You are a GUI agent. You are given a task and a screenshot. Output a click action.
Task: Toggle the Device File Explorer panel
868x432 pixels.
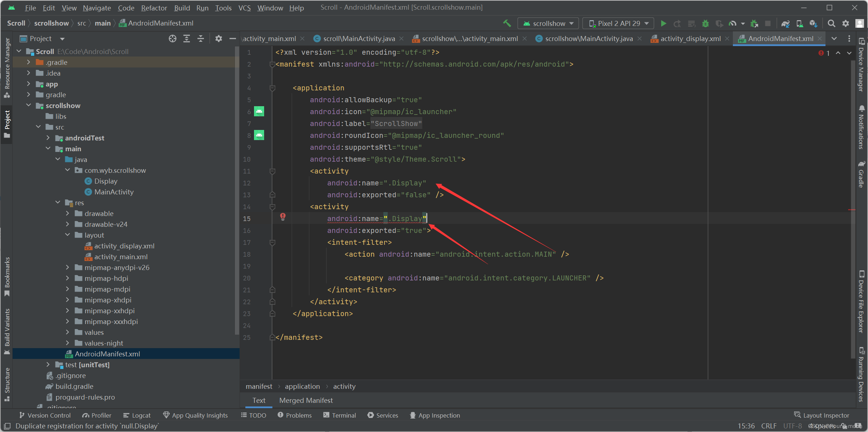tap(861, 302)
